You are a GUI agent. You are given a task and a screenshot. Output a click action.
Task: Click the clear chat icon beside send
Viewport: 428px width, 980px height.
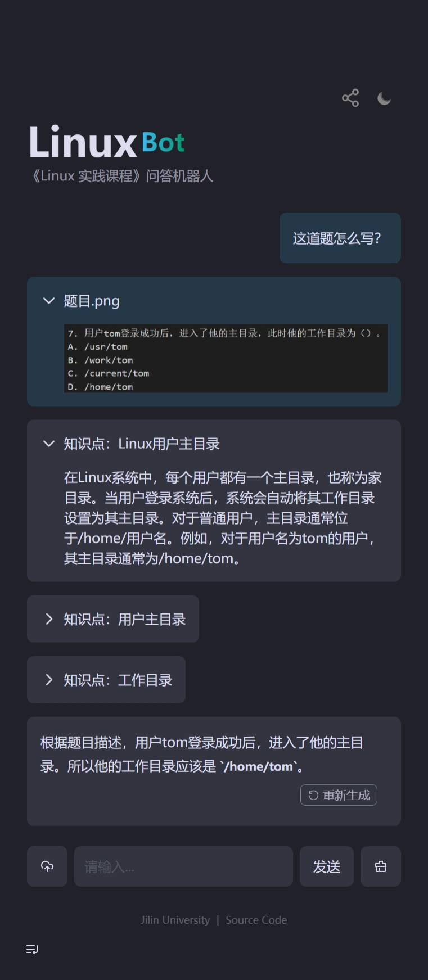(380, 866)
